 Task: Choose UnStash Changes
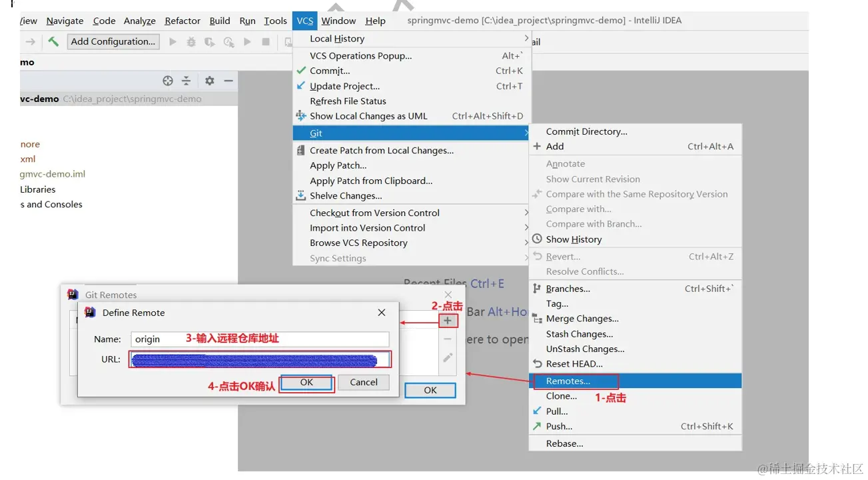(636, 349)
